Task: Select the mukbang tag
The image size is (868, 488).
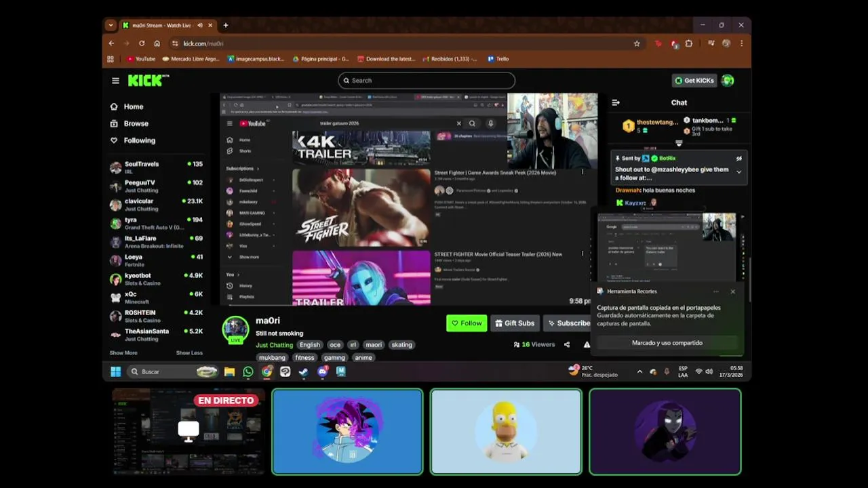Action: [x=272, y=357]
